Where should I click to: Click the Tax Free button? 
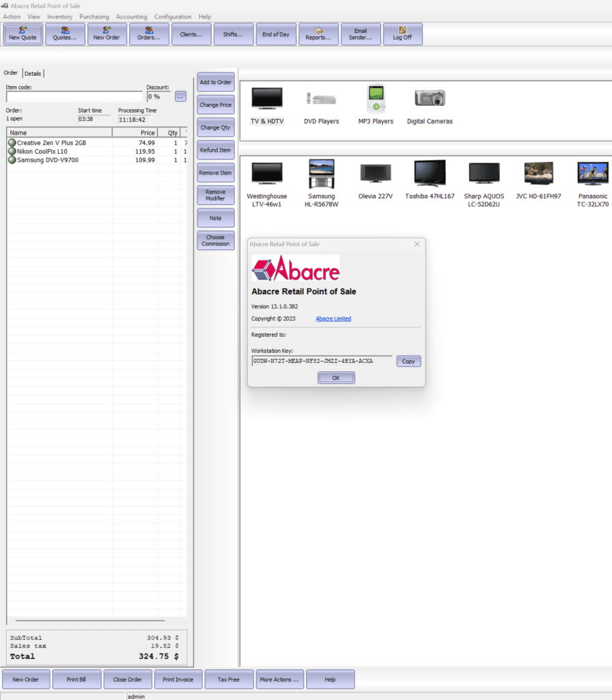point(229,679)
